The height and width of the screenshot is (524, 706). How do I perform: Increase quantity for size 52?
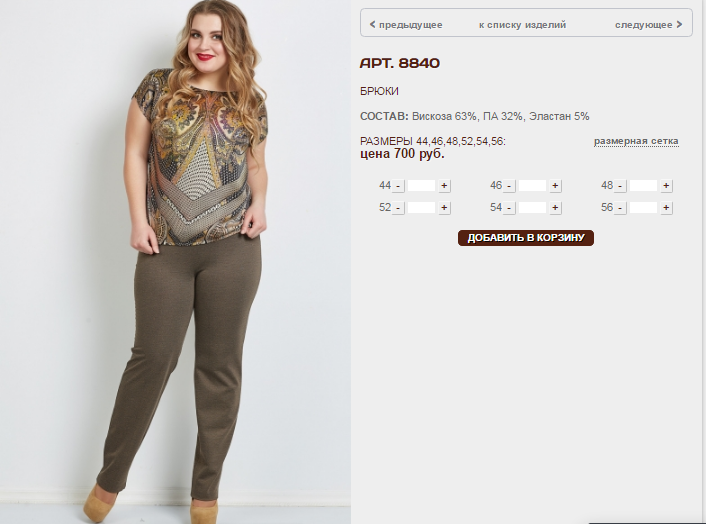pos(444,208)
